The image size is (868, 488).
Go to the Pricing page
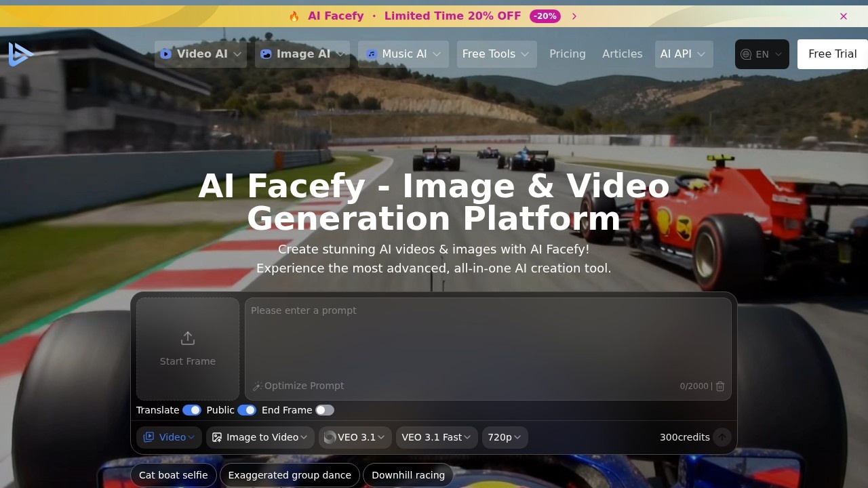click(x=568, y=54)
